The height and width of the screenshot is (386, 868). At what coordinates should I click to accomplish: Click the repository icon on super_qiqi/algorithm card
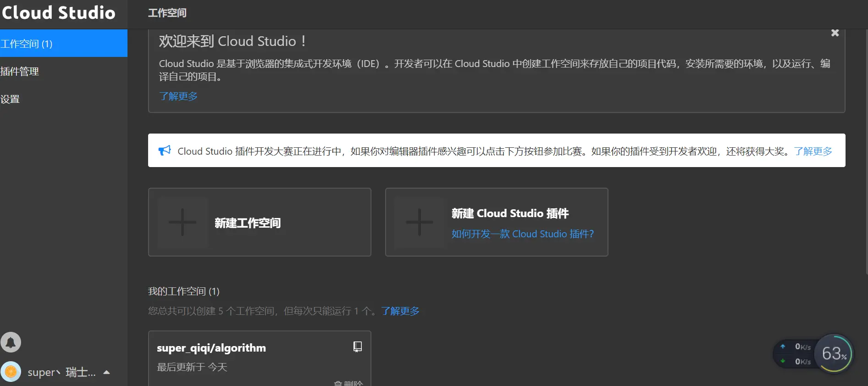click(x=358, y=347)
